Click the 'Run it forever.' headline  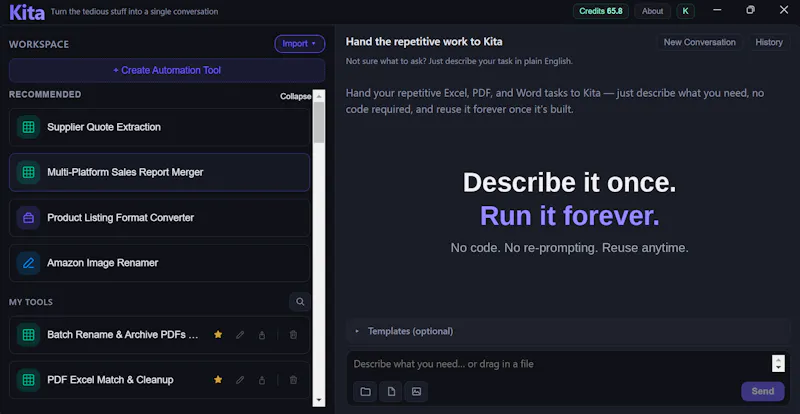[x=569, y=216]
